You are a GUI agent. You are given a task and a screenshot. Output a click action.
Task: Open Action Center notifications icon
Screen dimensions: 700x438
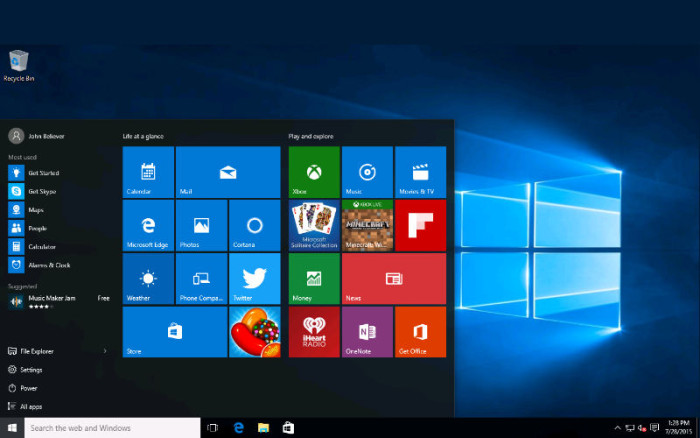click(654, 428)
